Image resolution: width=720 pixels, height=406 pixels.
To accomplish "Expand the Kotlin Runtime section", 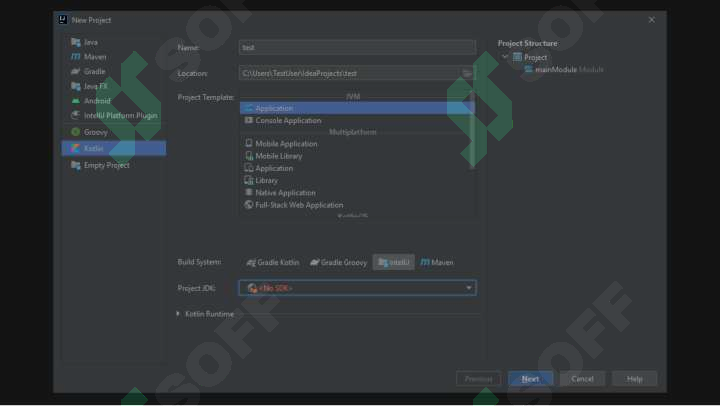I will click(x=178, y=314).
